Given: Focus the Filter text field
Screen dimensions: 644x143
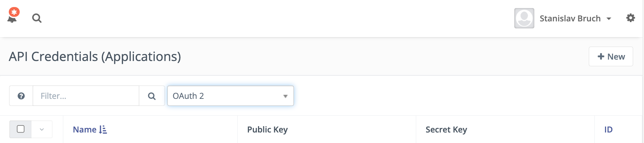Looking at the screenshot, I should point(86,96).
